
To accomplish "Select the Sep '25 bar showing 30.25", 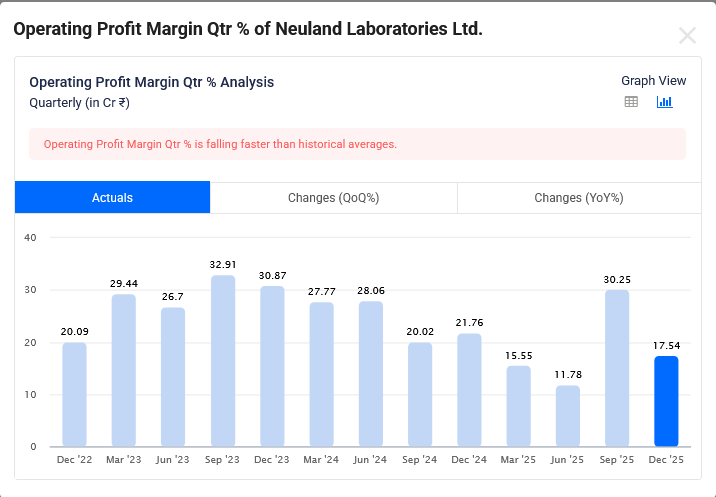I will (617, 368).
